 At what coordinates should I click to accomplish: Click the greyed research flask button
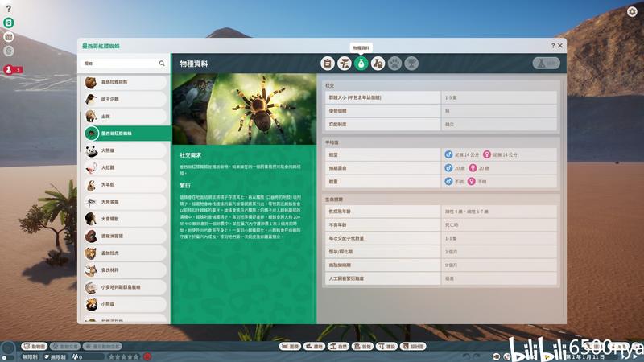547,63
